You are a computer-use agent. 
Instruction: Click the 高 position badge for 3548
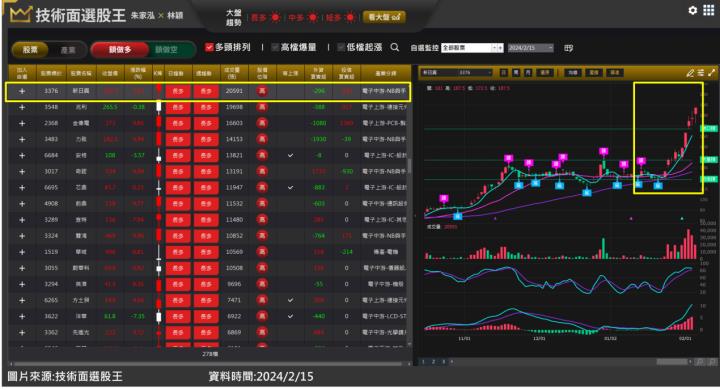tap(262, 107)
